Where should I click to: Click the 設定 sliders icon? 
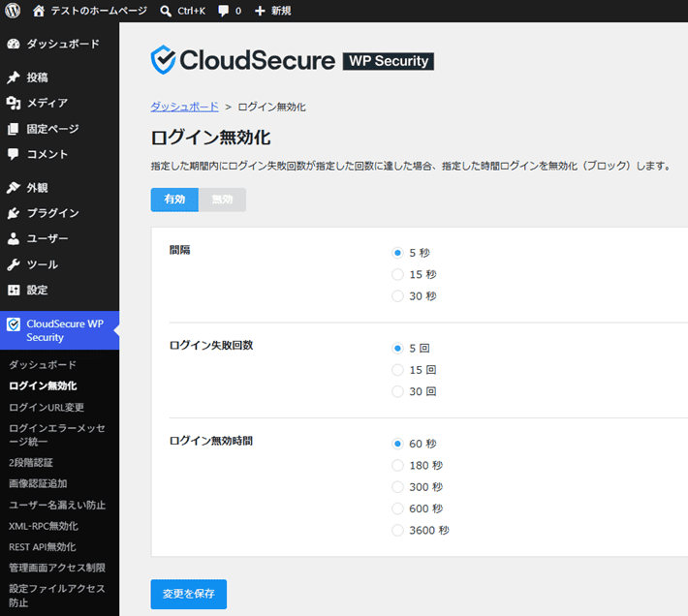click(x=14, y=290)
